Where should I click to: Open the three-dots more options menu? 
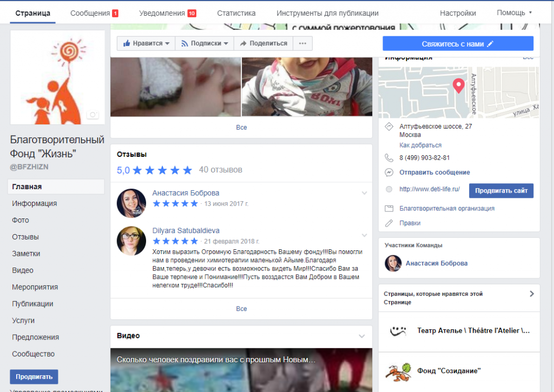click(302, 43)
